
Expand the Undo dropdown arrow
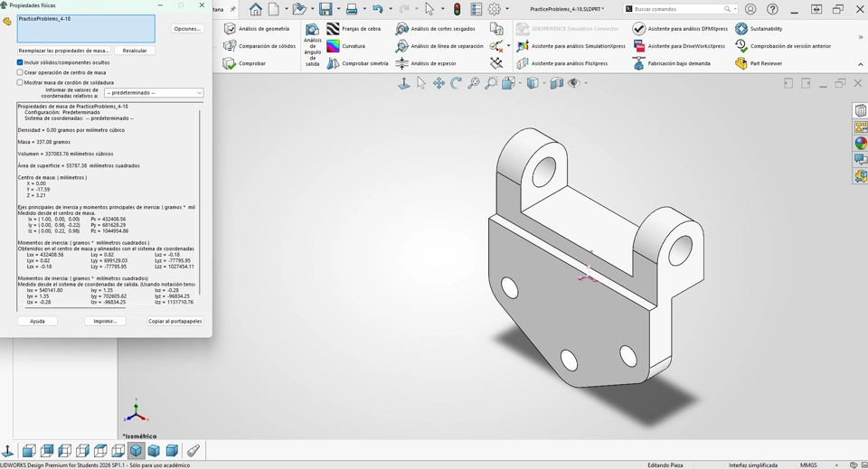coord(391,9)
